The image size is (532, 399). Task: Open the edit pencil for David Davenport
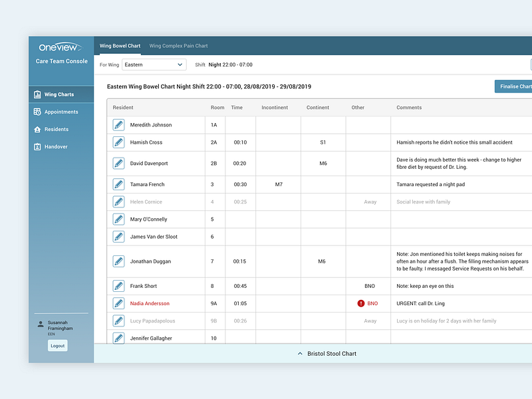(x=118, y=163)
